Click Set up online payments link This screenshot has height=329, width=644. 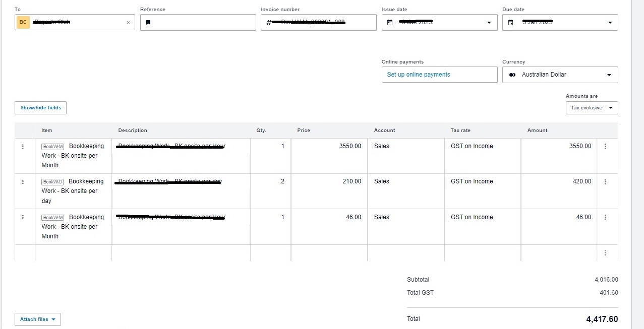point(419,75)
